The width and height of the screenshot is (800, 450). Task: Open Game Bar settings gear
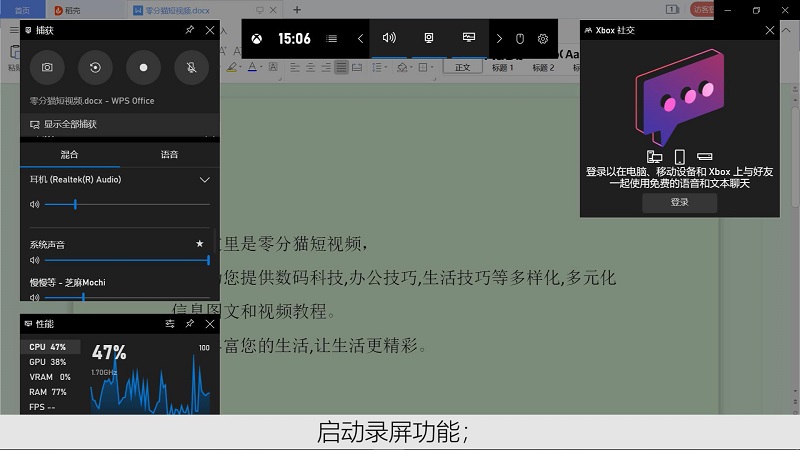pos(543,39)
